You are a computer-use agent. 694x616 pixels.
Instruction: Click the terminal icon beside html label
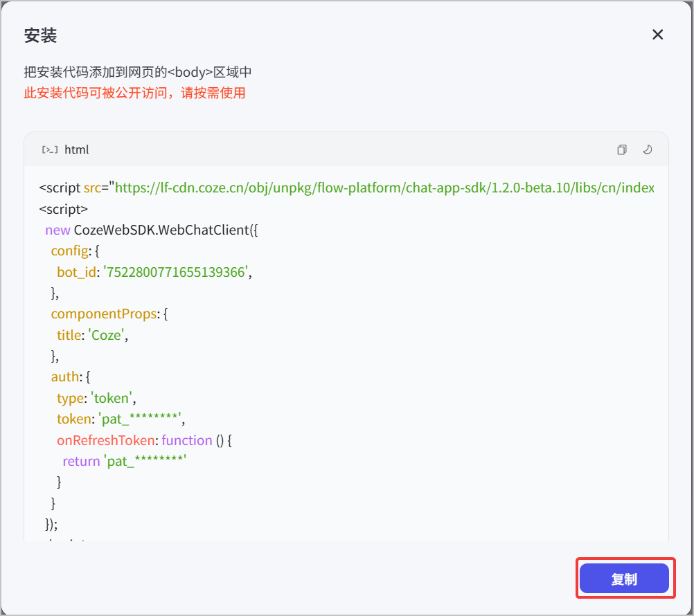(x=50, y=150)
